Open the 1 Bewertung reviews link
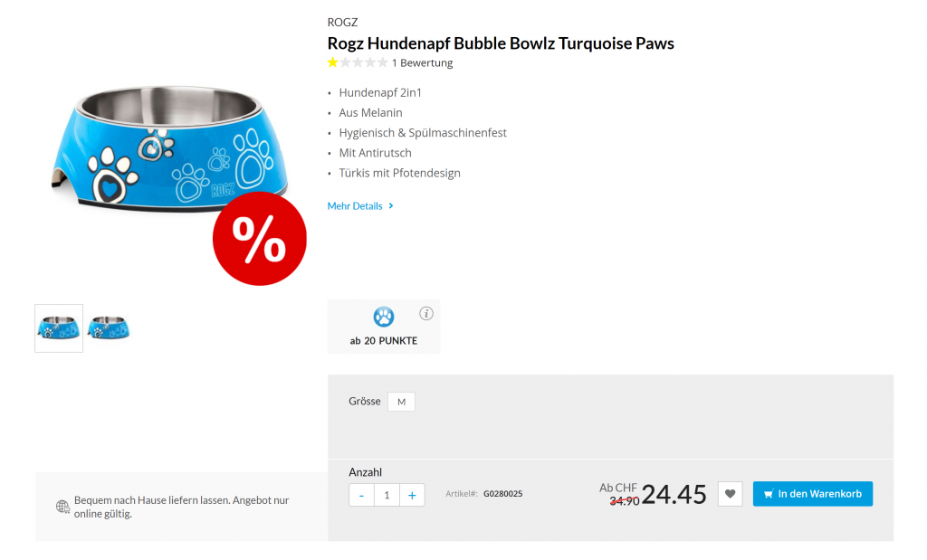927x560 pixels. 422,63
